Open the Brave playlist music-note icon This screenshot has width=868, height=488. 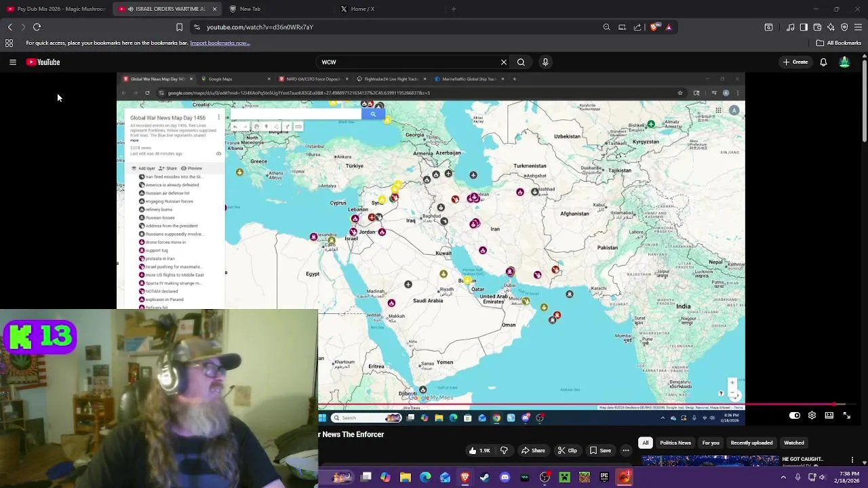tap(790, 27)
